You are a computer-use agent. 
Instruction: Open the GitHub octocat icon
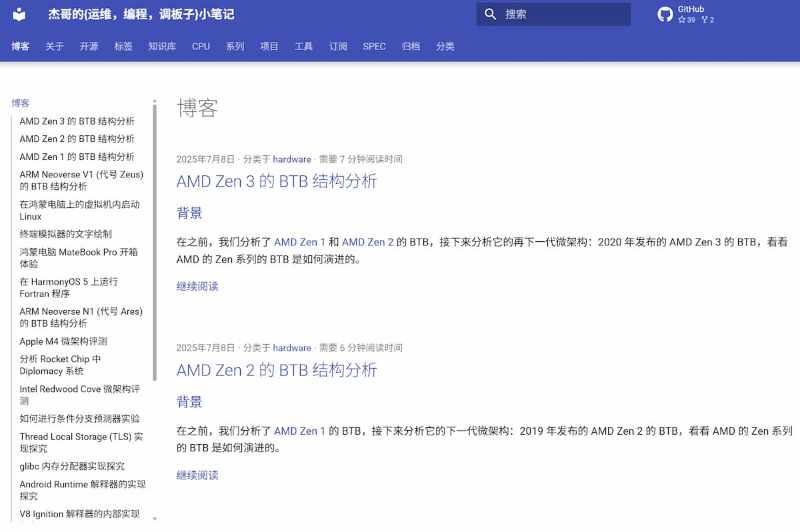coord(665,13)
